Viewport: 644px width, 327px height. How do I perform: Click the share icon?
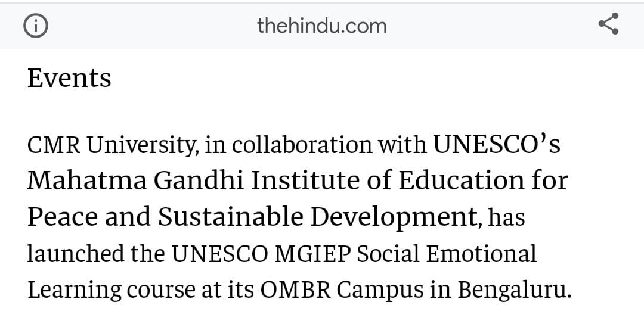(x=608, y=25)
